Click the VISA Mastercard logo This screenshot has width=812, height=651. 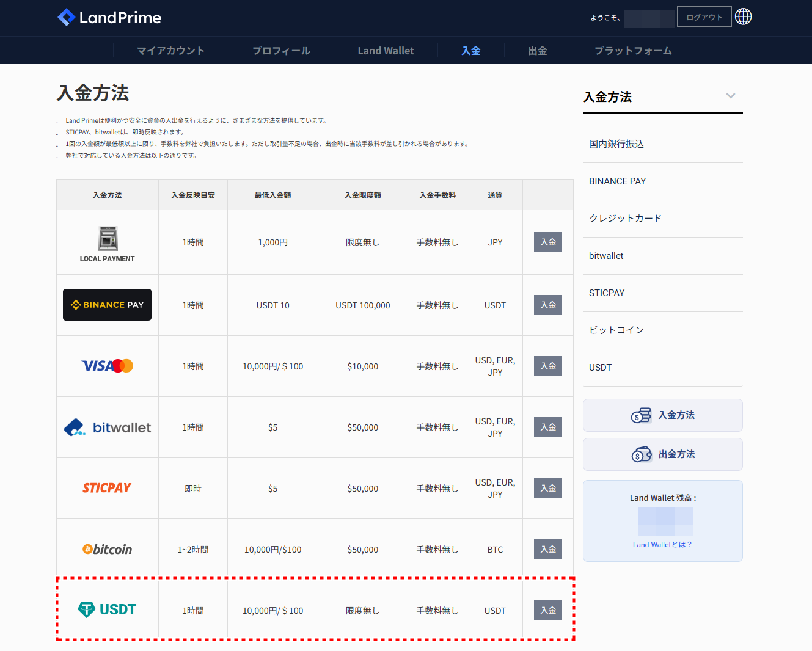click(108, 366)
